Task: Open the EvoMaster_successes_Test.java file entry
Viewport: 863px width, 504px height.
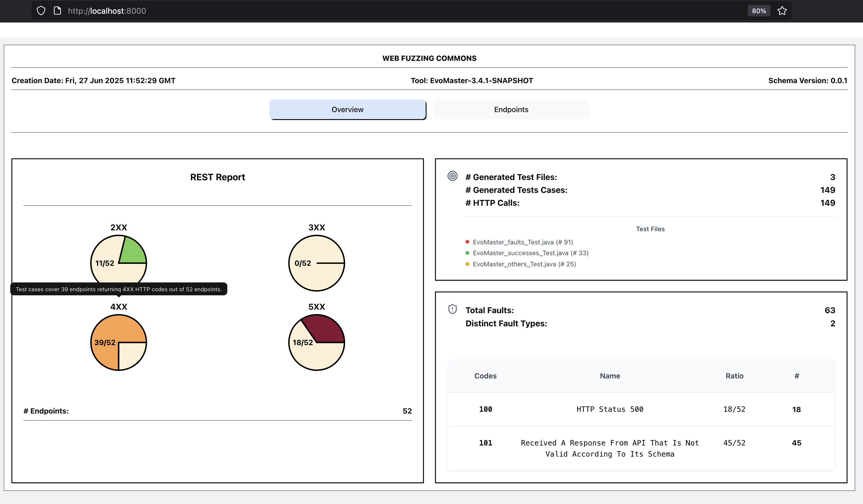Action: pos(530,253)
